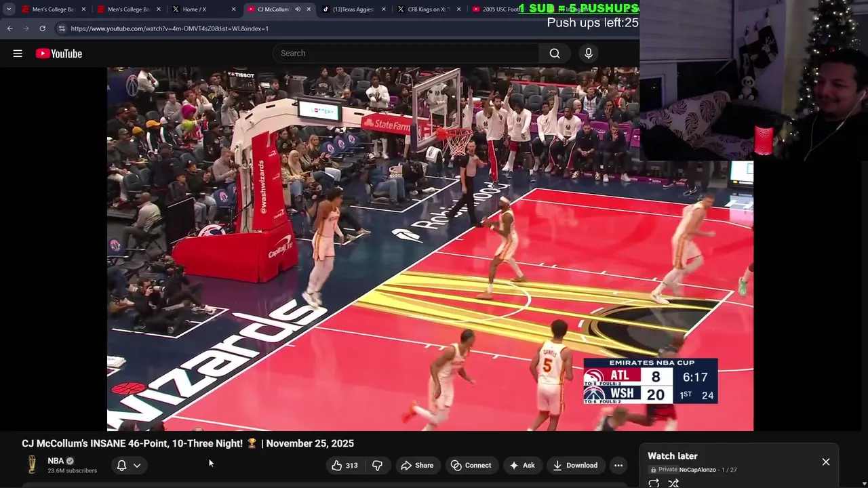
Task: Click the video title text
Action: point(188,443)
